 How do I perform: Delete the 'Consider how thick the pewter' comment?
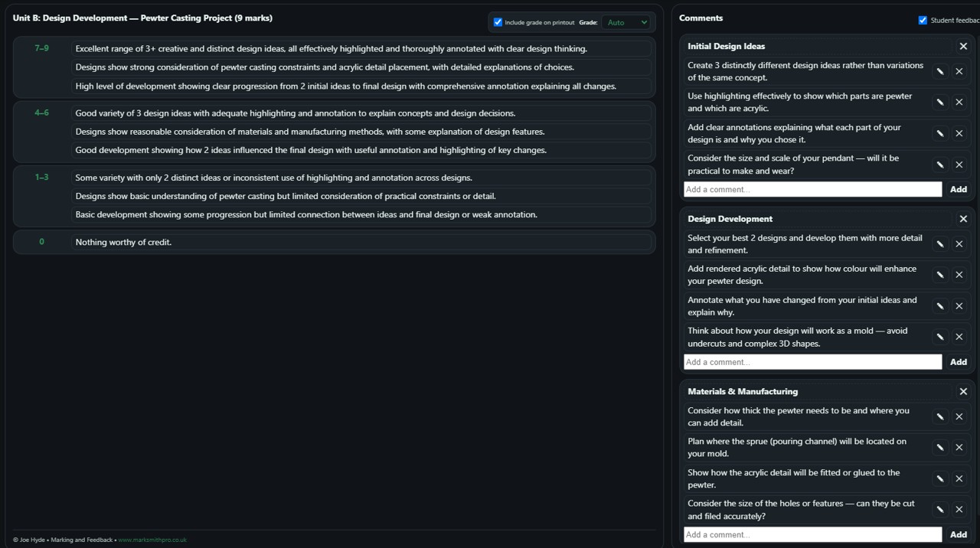point(959,416)
